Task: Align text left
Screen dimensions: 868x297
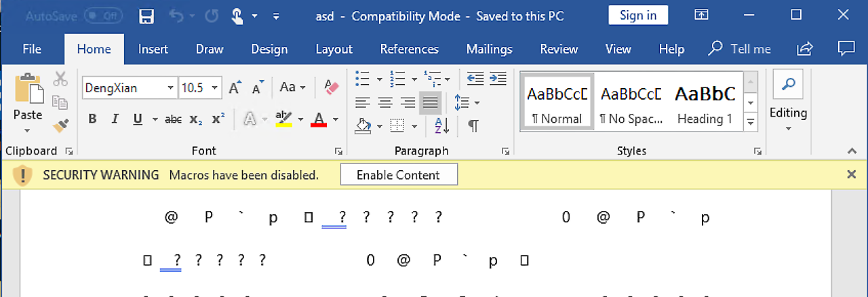Action: click(x=363, y=102)
